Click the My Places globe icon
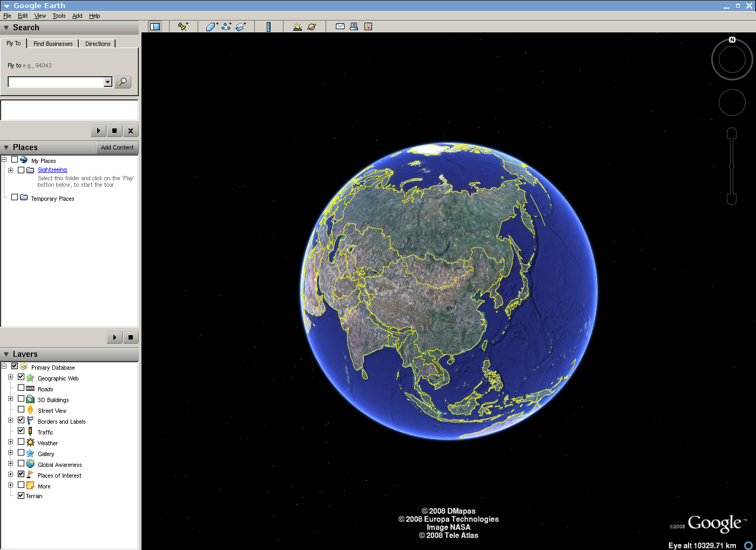This screenshot has width=756, height=550. [x=24, y=160]
